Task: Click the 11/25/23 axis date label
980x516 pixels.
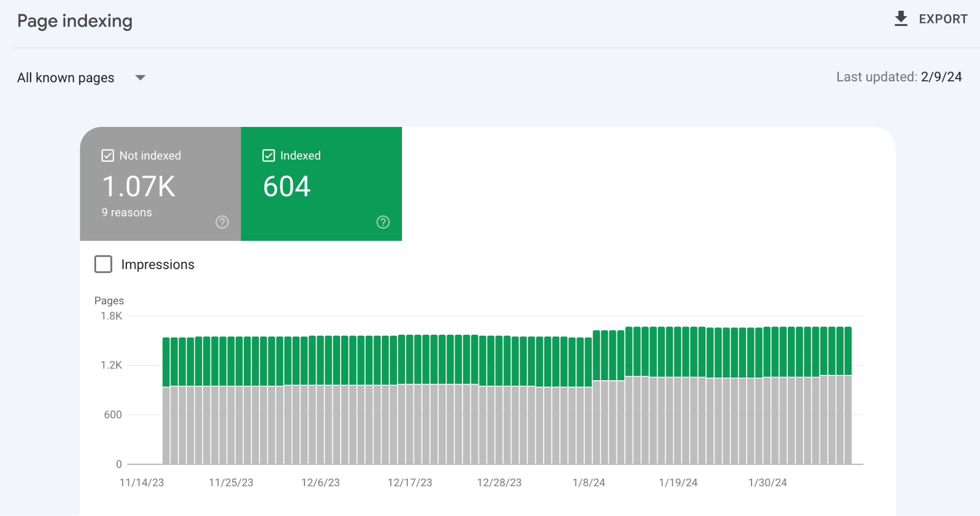Action: click(x=231, y=482)
